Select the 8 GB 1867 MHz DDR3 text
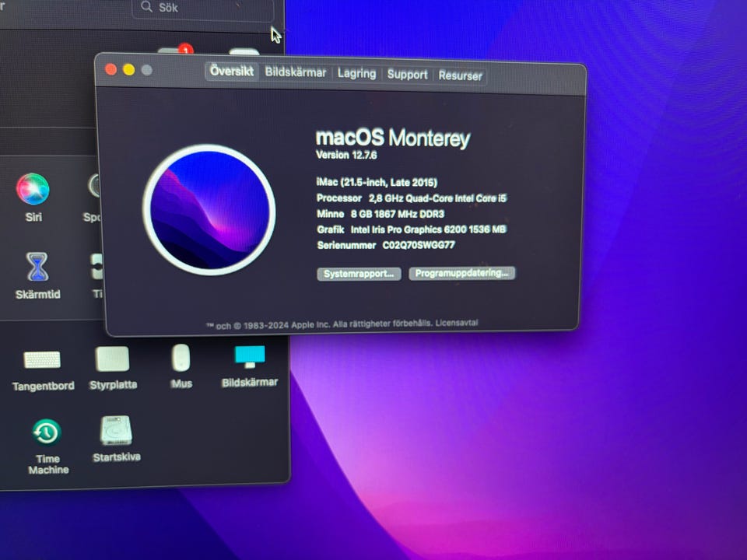 tap(398, 214)
